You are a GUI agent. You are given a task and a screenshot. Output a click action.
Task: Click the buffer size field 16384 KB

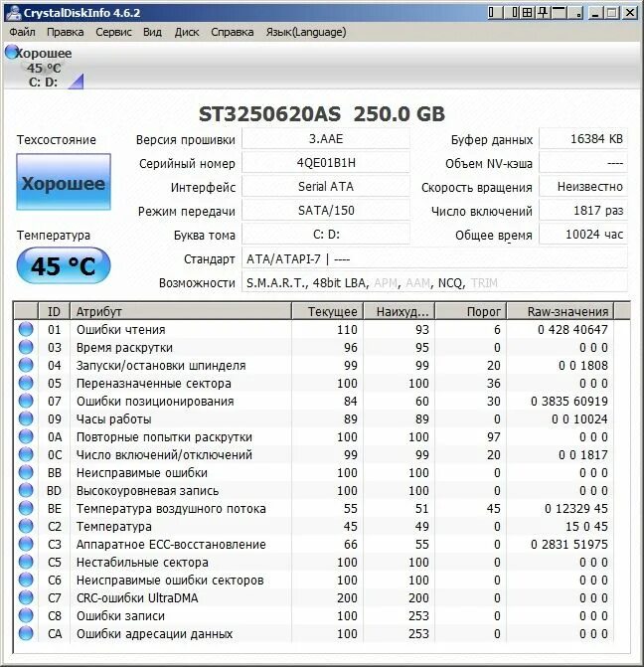pyautogui.click(x=583, y=139)
